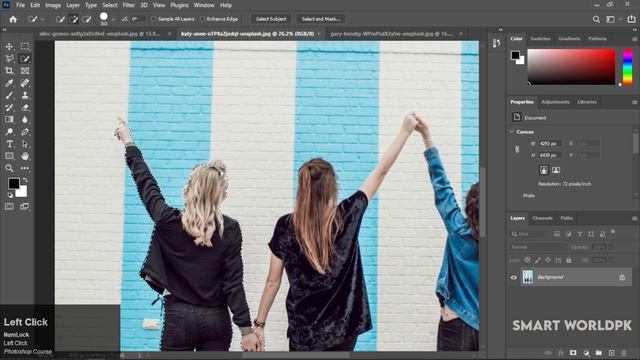Toggle Lock all in Layers panel

click(569, 260)
